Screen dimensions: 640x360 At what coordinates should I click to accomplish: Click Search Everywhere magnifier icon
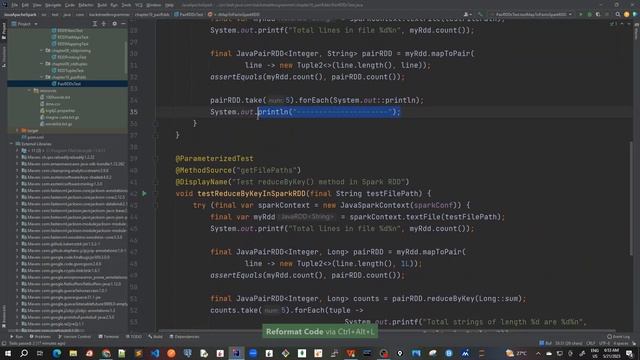click(618, 14)
